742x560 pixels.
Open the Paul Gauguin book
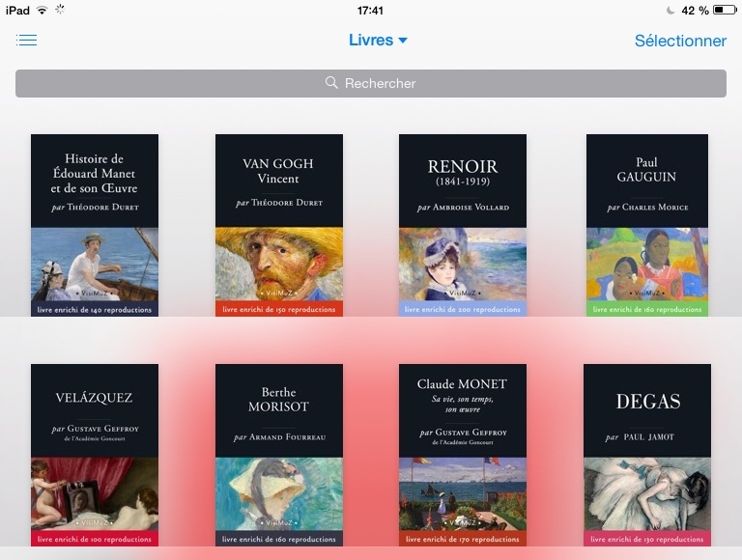click(647, 225)
